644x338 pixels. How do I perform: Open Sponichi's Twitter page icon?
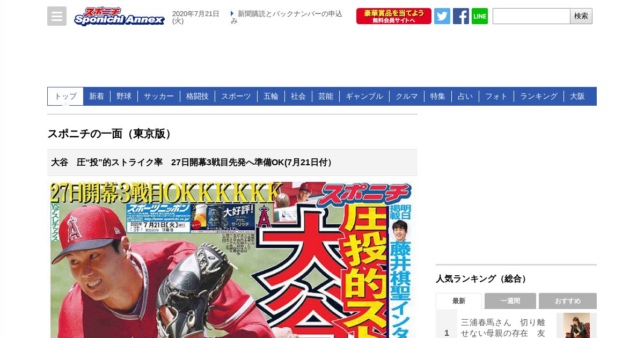[x=442, y=16]
